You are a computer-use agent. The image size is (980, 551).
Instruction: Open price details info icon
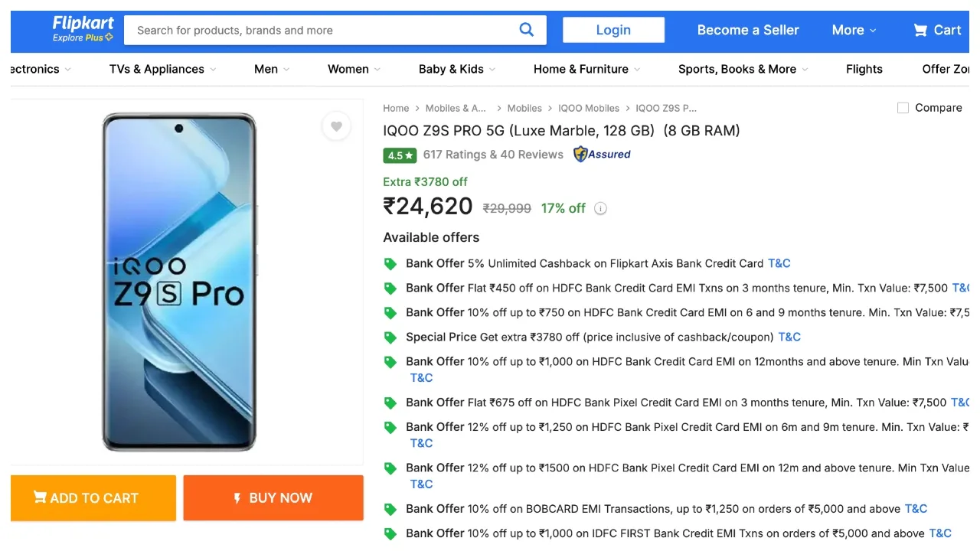pyautogui.click(x=601, y=208)
